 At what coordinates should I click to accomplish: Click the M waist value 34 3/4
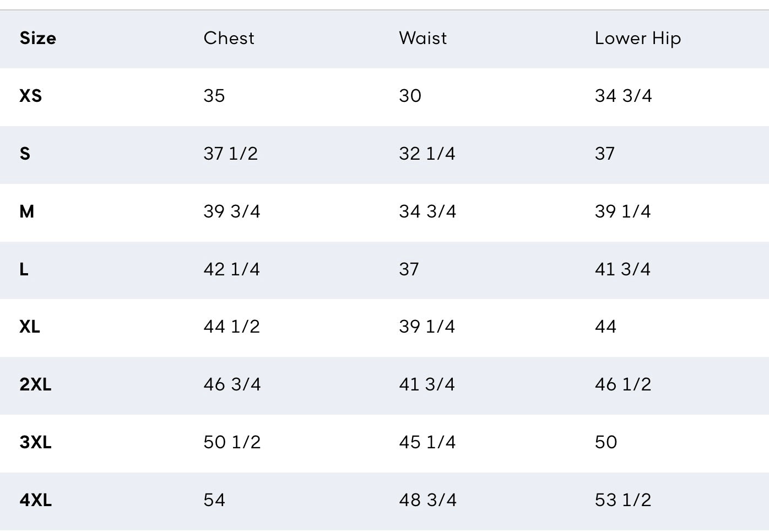click(x=427, y=211)
